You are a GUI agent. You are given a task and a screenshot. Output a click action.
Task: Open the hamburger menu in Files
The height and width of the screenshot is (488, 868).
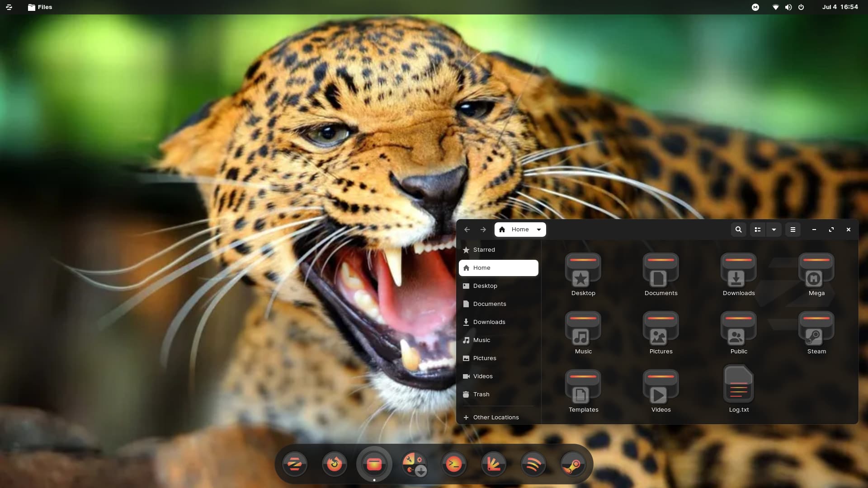[x=793, y=230]
